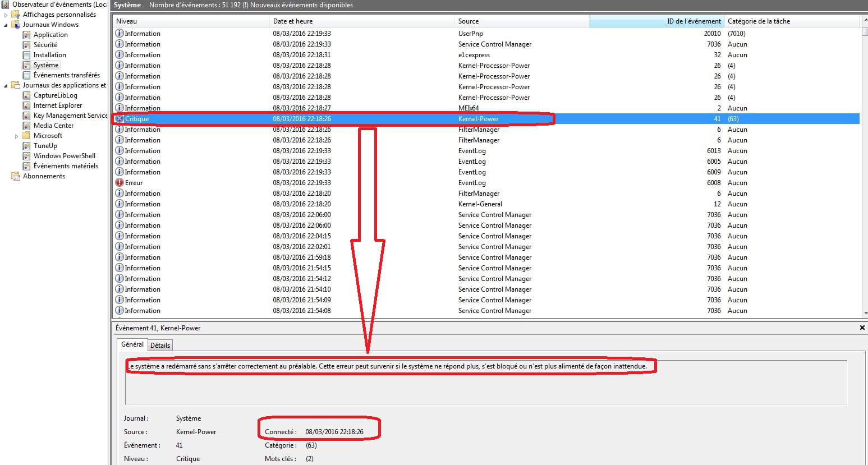This screenshot has height=465, width=868.
Task: Open the TuneUp log
Action: click(45, 146)
